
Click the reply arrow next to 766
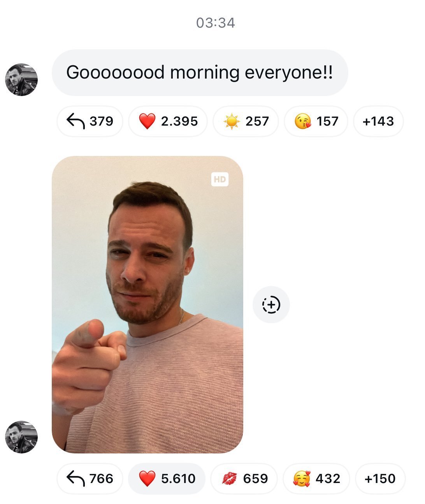(76, 478)
